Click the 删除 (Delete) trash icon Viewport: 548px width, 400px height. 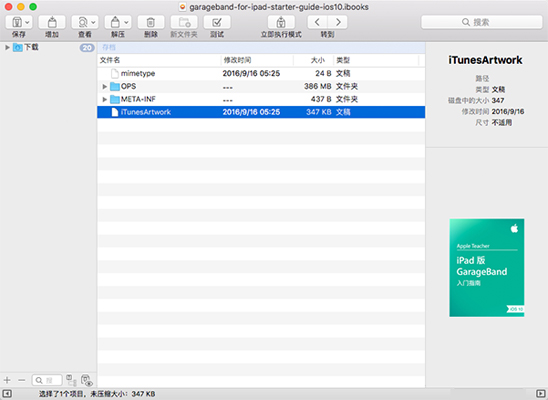coord(151,22)
